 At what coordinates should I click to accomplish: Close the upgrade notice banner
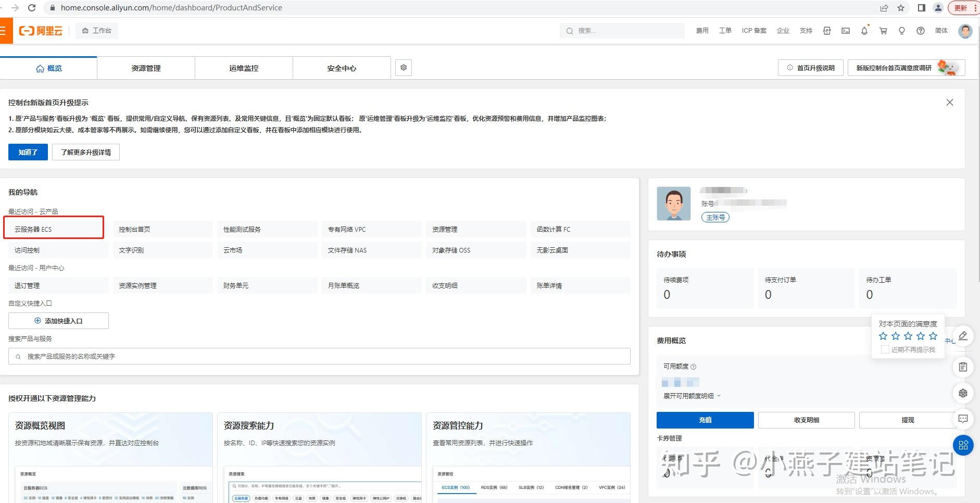pyautogui.click(x=950, y=103)
